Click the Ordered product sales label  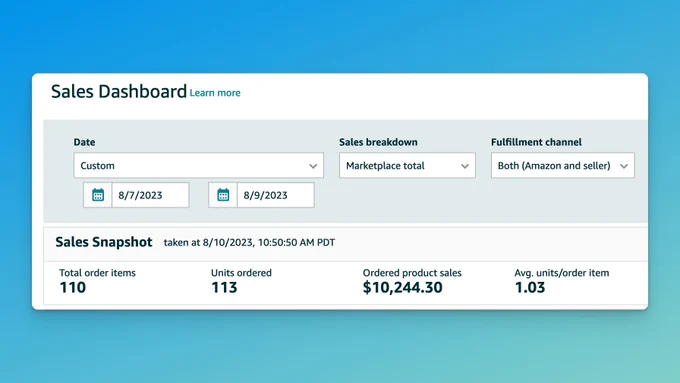[x=412, y=273]
